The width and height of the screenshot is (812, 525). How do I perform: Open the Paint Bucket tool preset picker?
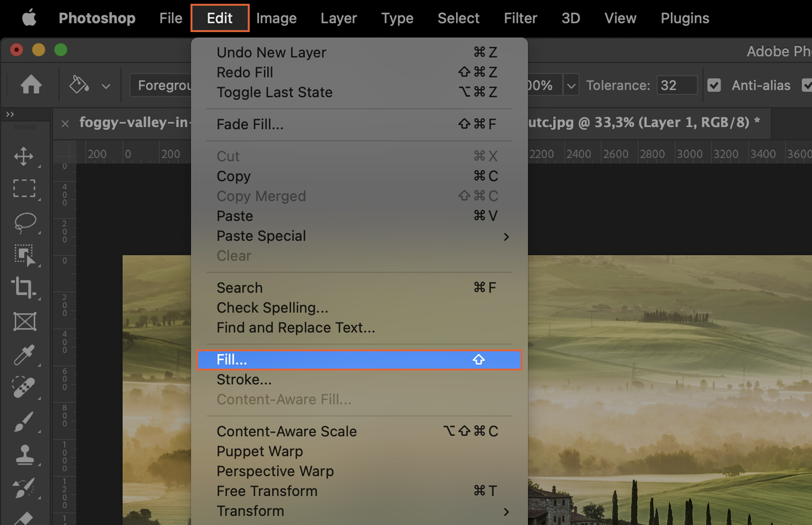[x=106, y=86]
